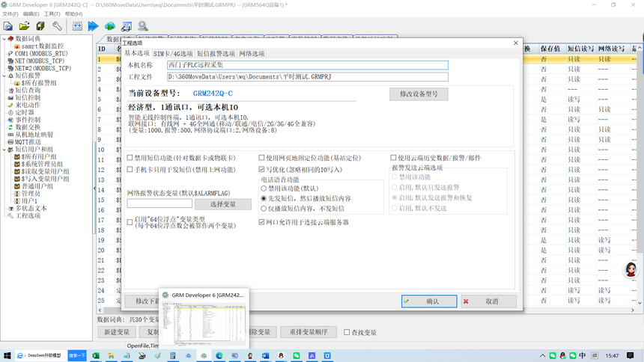Select COM1(MODBUS_RTU) in the tree
This screenshot has height=362, width=644.
41,53
